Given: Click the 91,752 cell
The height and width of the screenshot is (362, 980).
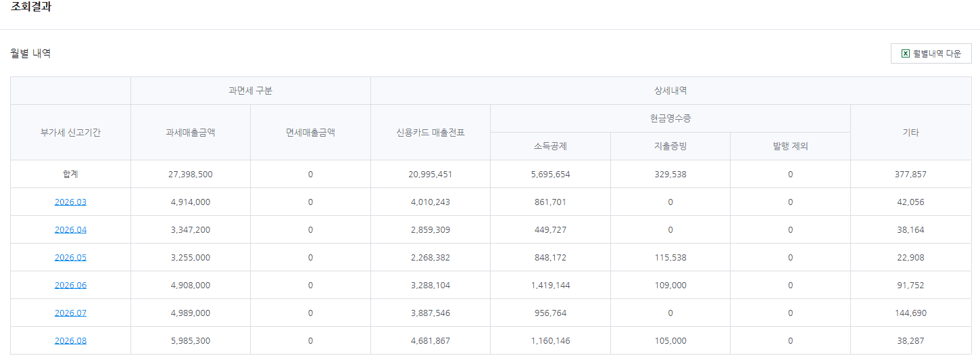Looking at the screenshot, I should point(910,285).
